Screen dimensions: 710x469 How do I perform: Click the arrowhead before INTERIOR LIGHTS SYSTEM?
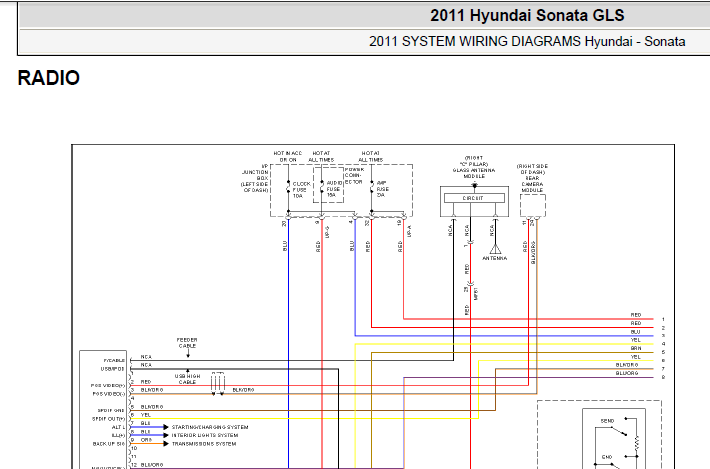tap(166, 435)
